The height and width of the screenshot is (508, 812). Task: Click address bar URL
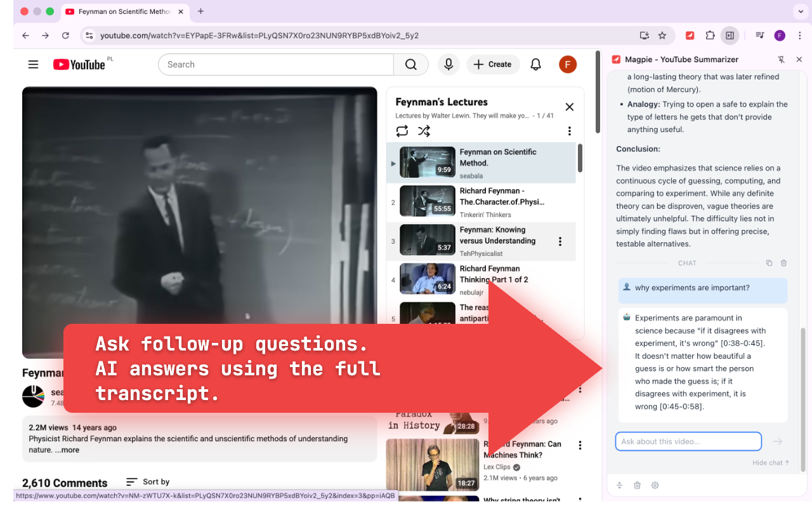coord(259,36)
